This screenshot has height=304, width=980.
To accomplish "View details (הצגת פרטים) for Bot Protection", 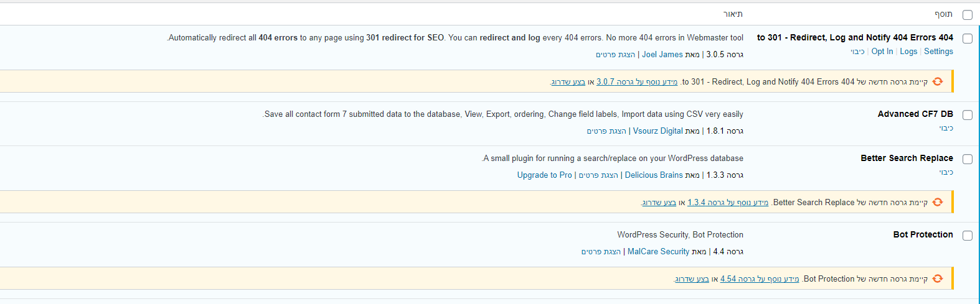I will click(x=601, y=252).
